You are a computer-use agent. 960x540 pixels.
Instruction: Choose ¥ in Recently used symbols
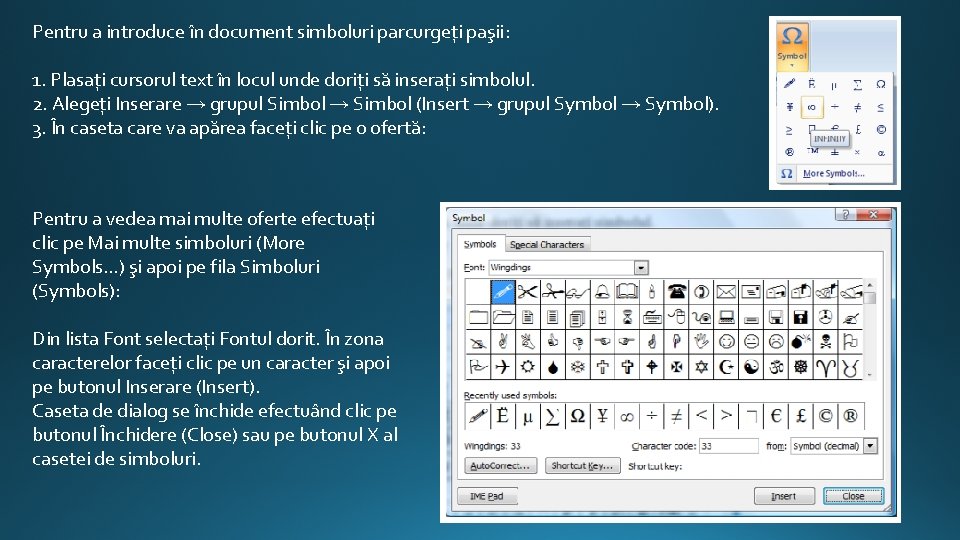coord(602,416)
